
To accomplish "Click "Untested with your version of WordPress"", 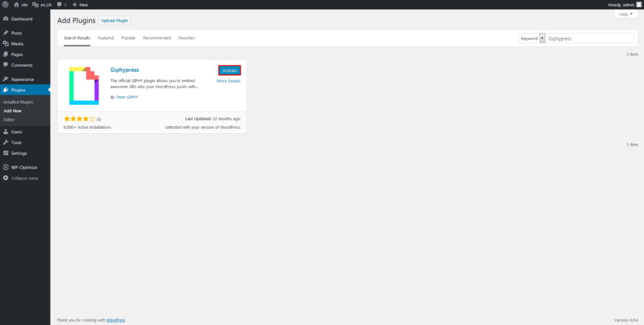I will pos(203,127).
